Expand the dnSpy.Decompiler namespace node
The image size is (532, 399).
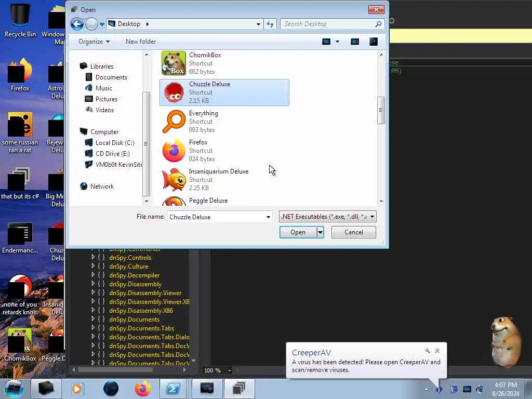[93, 275]
